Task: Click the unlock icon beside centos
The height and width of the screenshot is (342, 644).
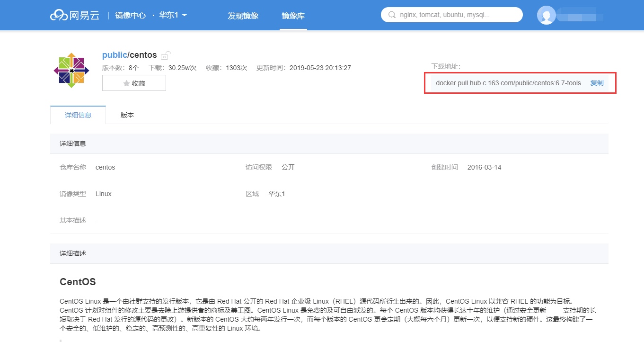Action: point(166,55)
